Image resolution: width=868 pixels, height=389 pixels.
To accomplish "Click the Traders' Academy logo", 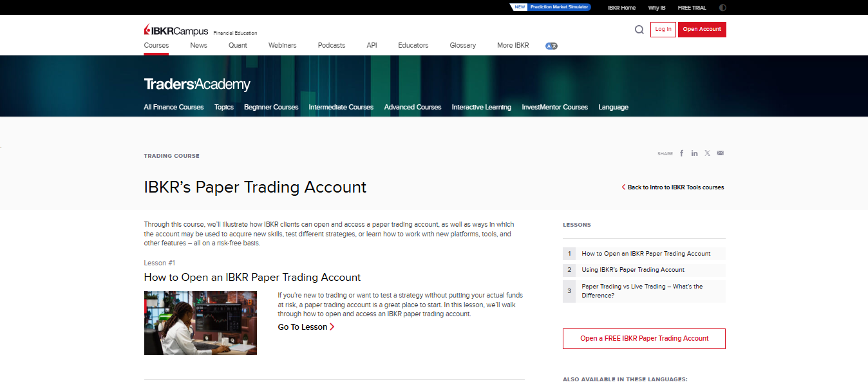I will point(197,84).
